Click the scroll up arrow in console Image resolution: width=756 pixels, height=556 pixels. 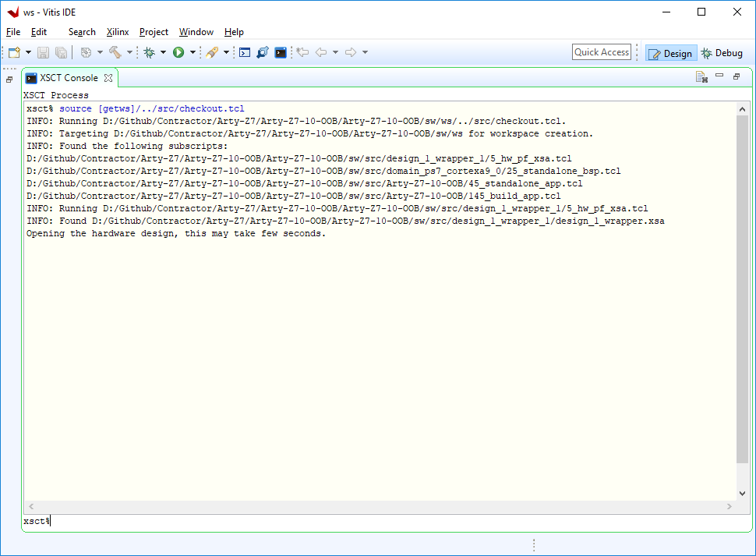coord(743,109)
